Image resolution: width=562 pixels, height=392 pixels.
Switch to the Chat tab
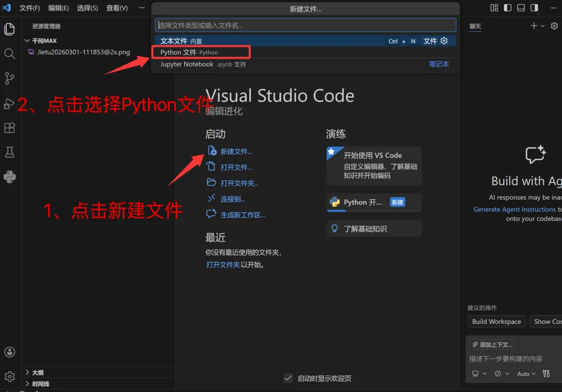[x=475, y=26]
